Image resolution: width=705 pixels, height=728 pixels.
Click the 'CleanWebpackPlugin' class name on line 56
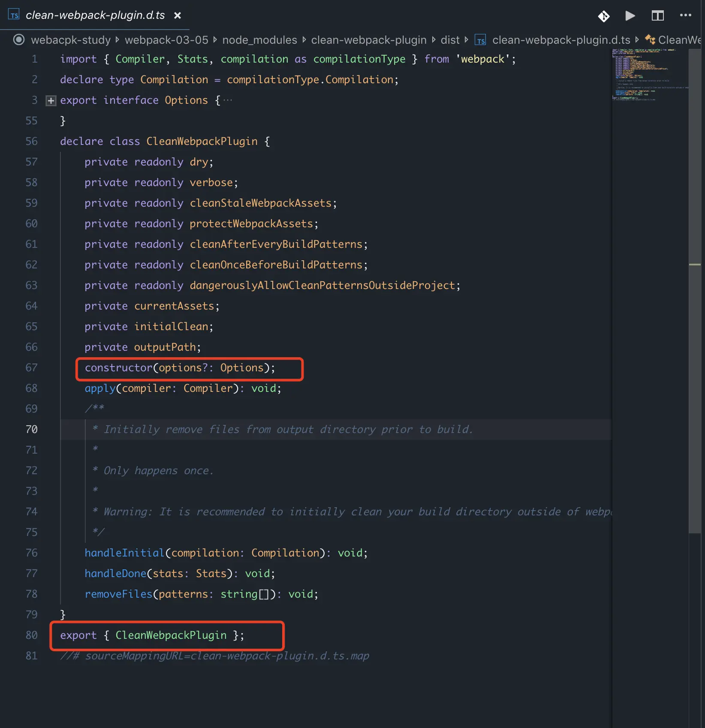coord(202,141)
